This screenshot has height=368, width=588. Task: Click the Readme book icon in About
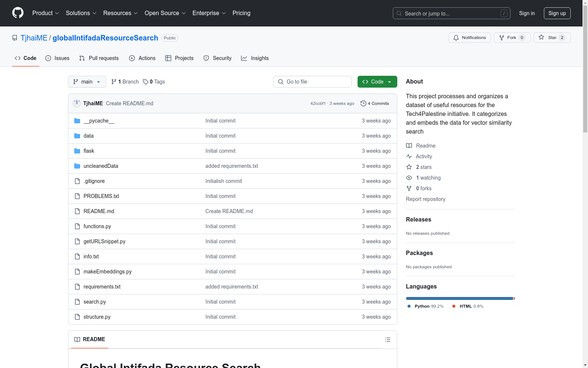pos(409,146)
